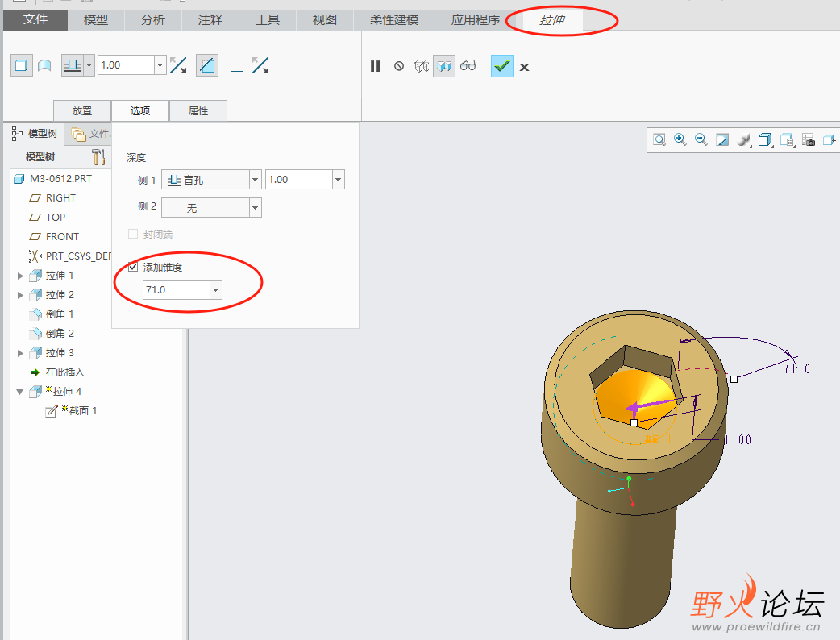Image resolution: width=840 pixels, height=640 pixels.
Task: Switch to the 应用程序 ribbon tab
Action: [x=475, y=20]
